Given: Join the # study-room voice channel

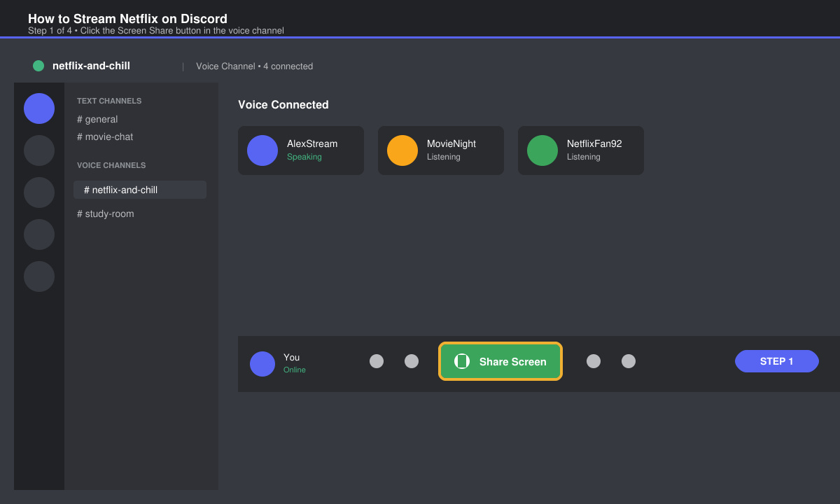Looking at the screenshot, I should tap(106, 213).
